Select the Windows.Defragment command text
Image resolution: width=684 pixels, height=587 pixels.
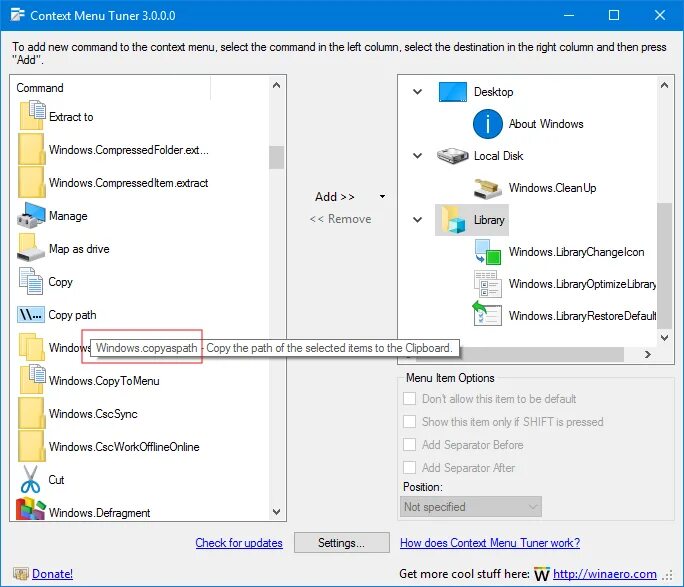[99, 512]
